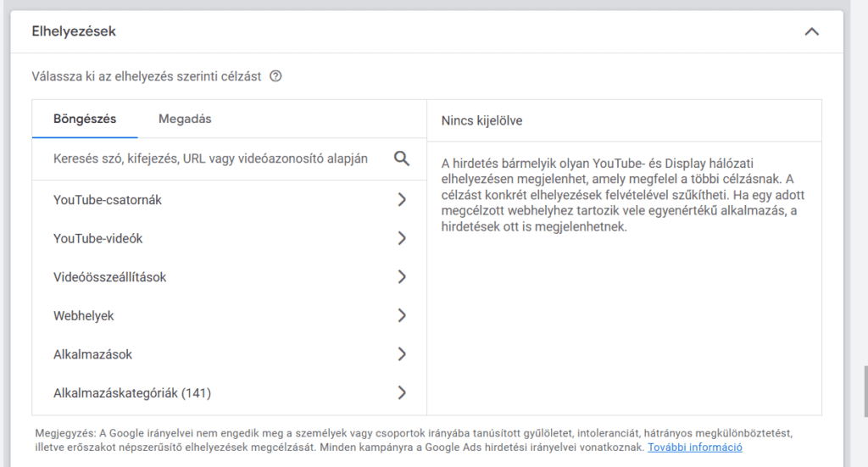Click the arrow next to YouTube-videók
Image resolution: width=868 pixels, height=467 pixels.
[402, 239]
